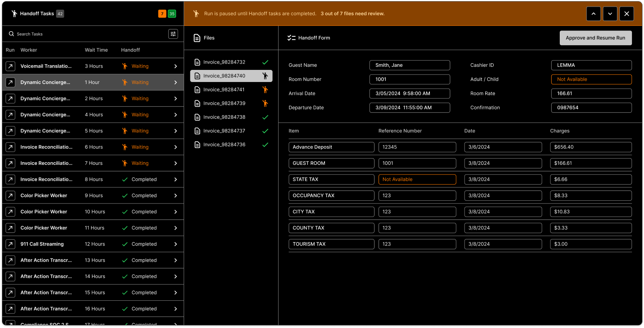
Task: Open run icon for 7 Hours row
Action: 11,163
